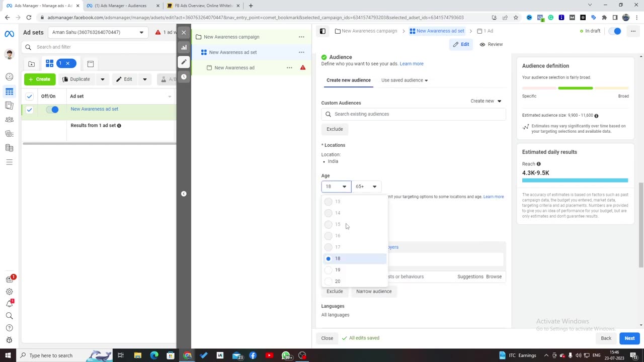The width and height of the screenshot is (644, 362).
Task: Click Report a problem bug icon
Action: [x=9, y=340]
